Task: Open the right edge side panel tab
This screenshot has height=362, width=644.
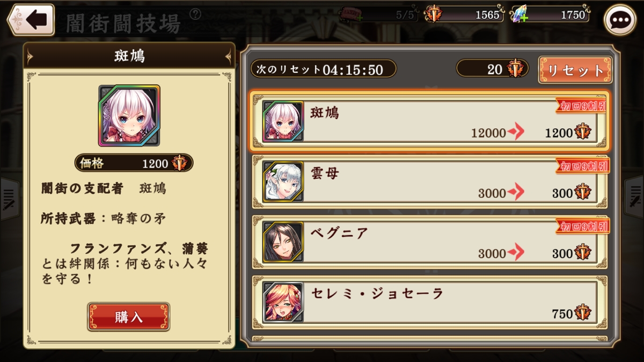Action: point(634,198)
